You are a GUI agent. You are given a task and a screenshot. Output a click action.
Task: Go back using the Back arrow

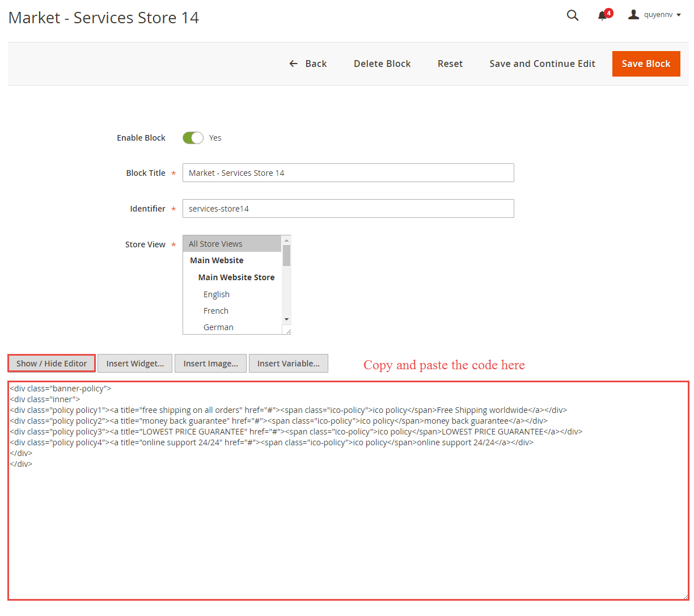[308, 64]
